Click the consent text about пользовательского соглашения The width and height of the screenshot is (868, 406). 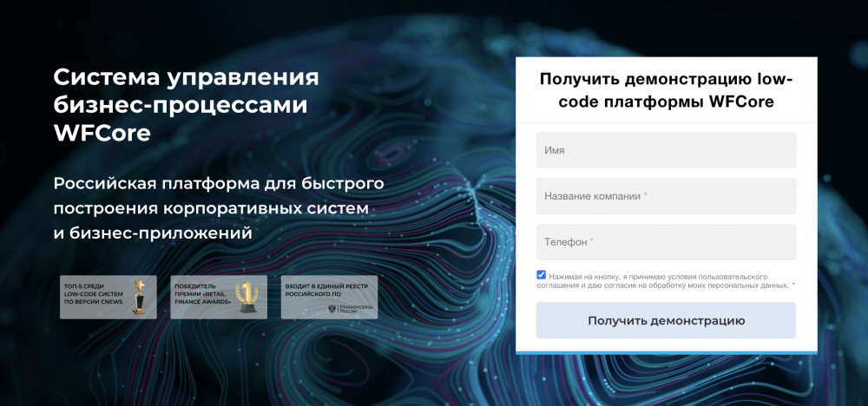(x=664, y=280)
